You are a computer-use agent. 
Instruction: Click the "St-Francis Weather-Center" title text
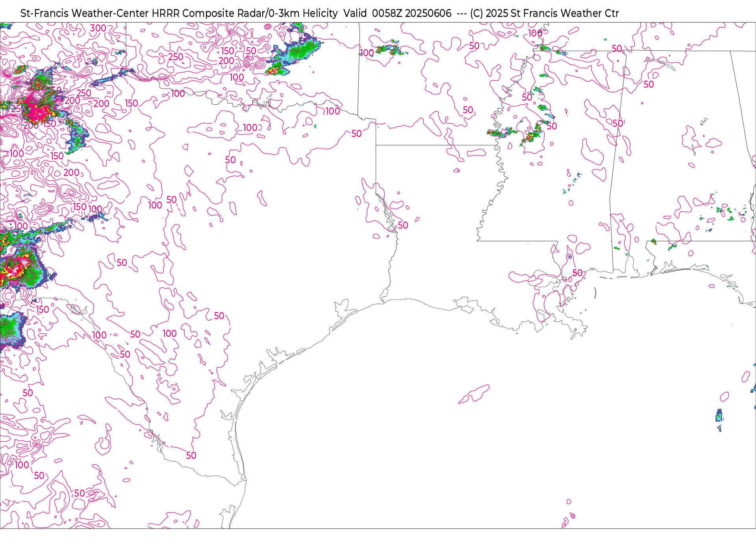(85, 13)
